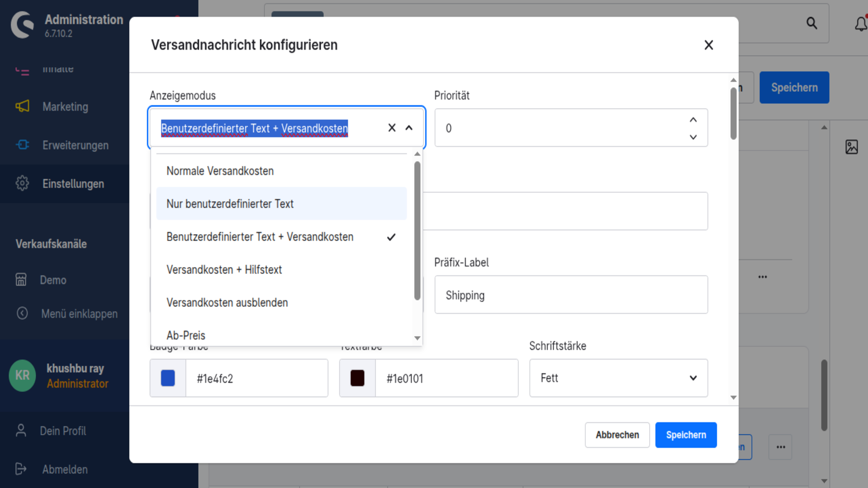Collapse the Anzeigemodus dropdown chevron
The height and width of the screenshot is (488, 868).
click(x=409, y=128)
